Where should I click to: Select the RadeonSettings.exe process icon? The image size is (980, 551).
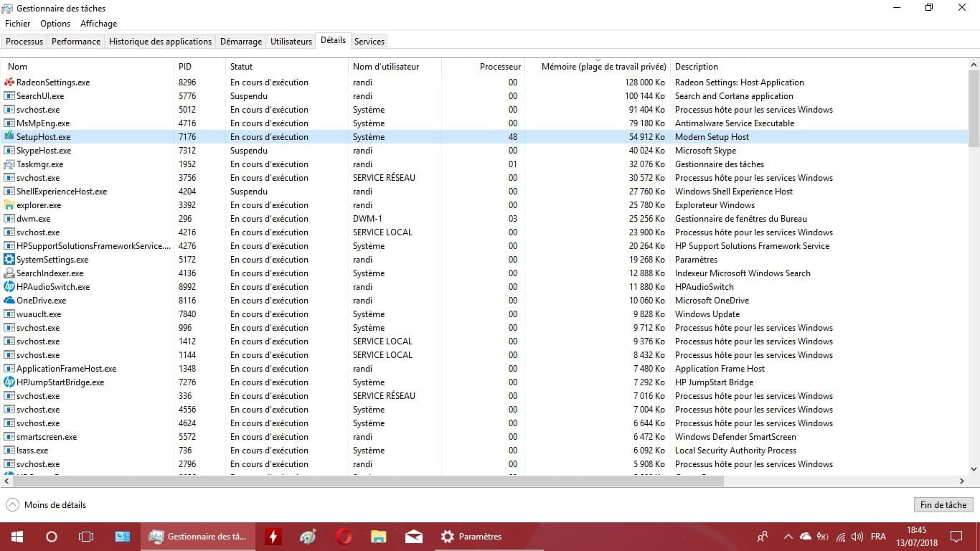(9, 83)
